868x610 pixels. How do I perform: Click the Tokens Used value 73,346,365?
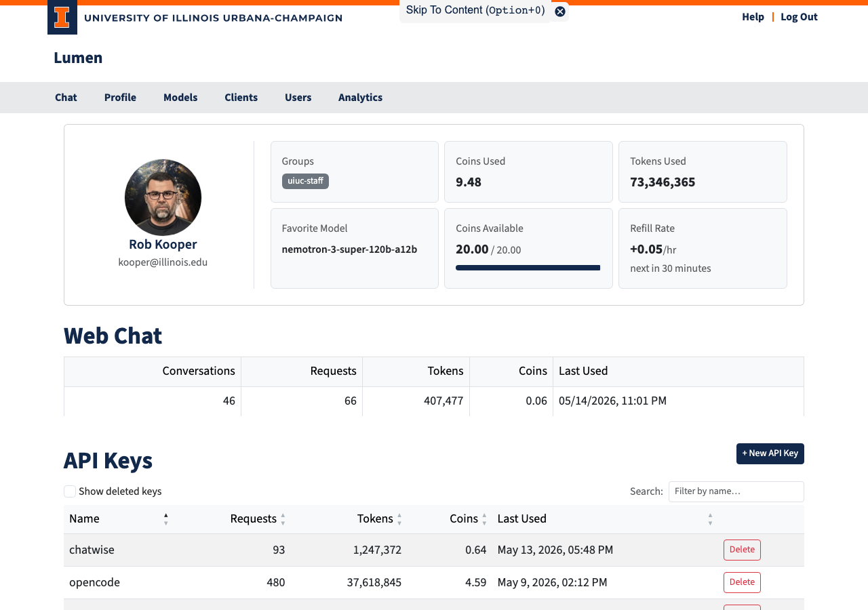[663, 182]
